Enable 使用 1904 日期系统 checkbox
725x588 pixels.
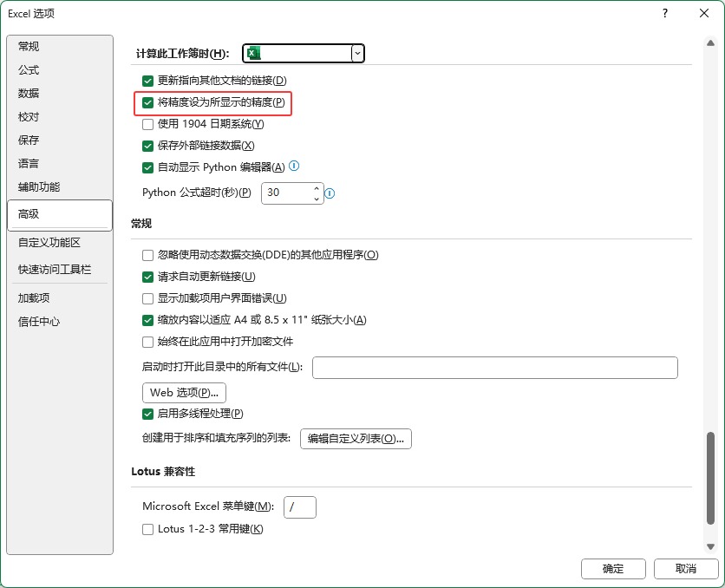[147, 124]
